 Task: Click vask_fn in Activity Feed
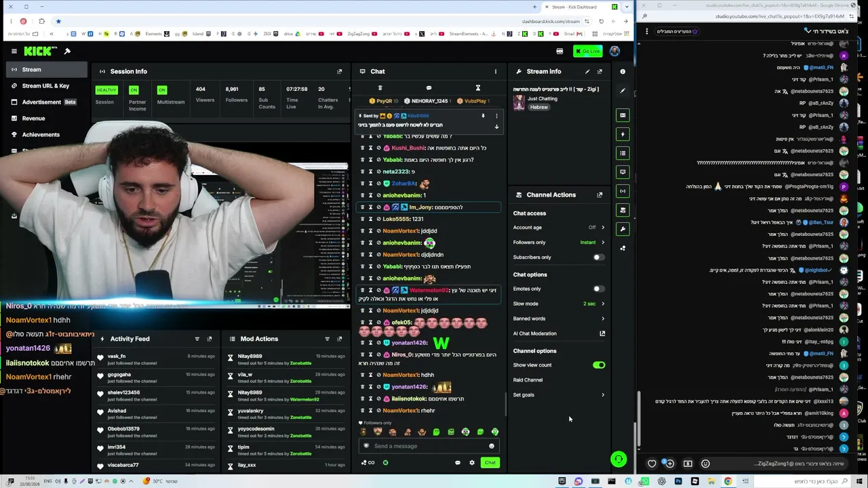pyautogui.click(x=117, y=357)
